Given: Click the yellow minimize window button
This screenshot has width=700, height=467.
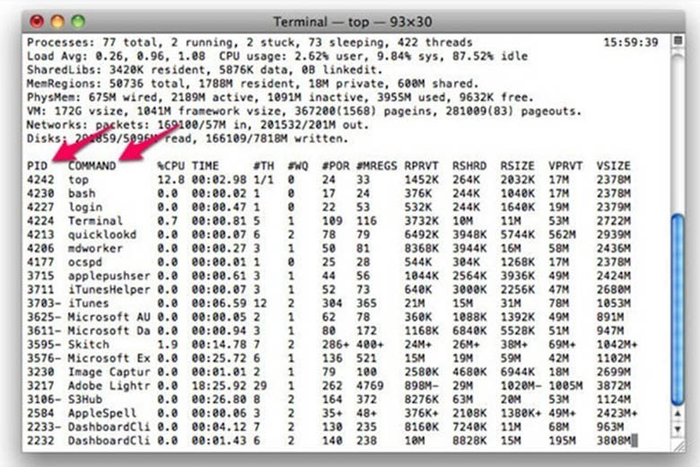Looking at the screenshot, I should click(58, 21).
